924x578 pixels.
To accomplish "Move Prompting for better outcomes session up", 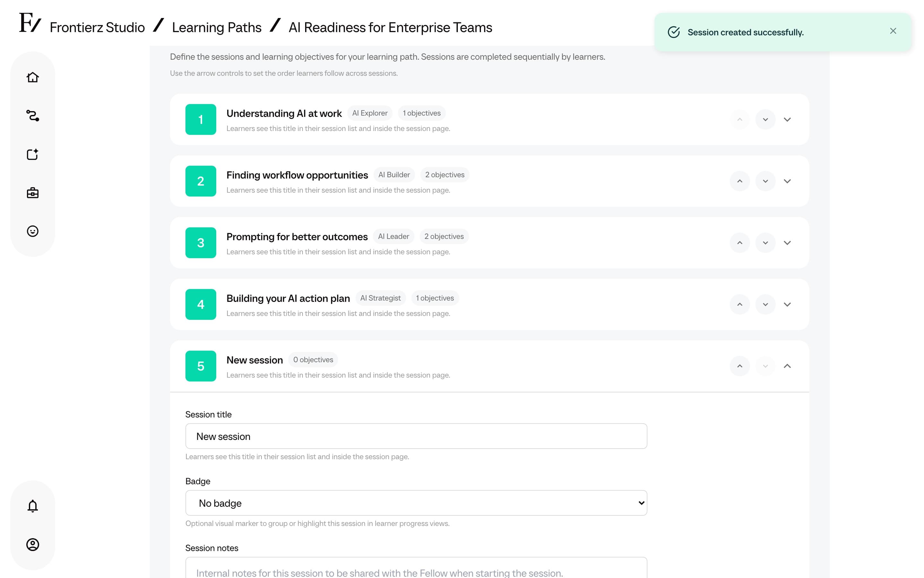I will point(740,243).
